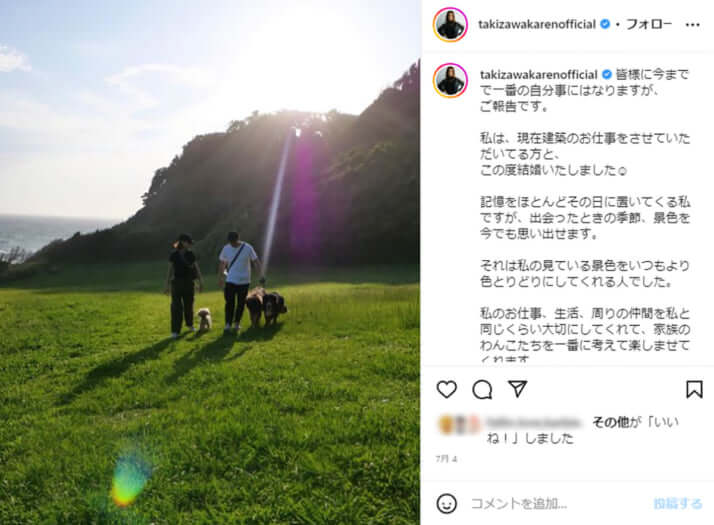Click the header profile avatar
Screen dimensions: 714x525
[450, 25]
